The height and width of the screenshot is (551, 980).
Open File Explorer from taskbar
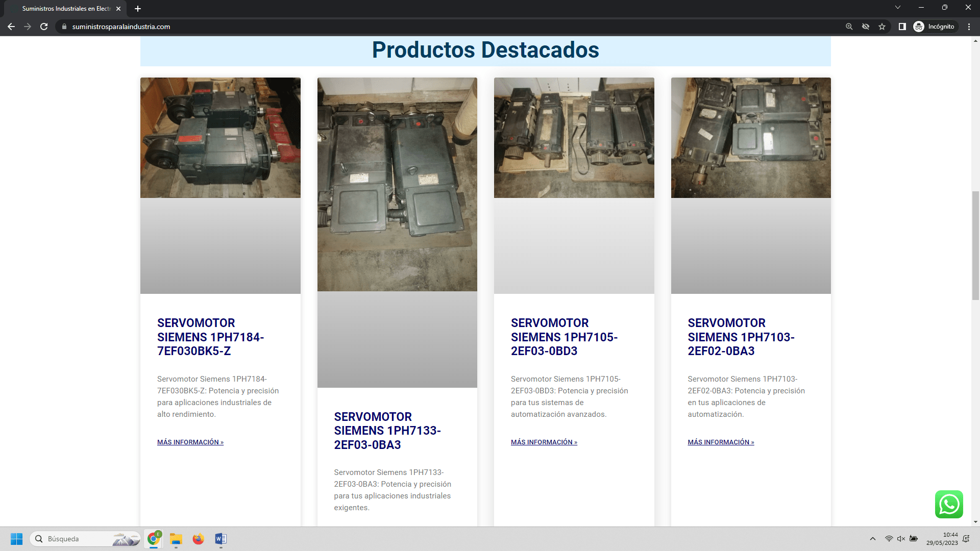(176, 539)
